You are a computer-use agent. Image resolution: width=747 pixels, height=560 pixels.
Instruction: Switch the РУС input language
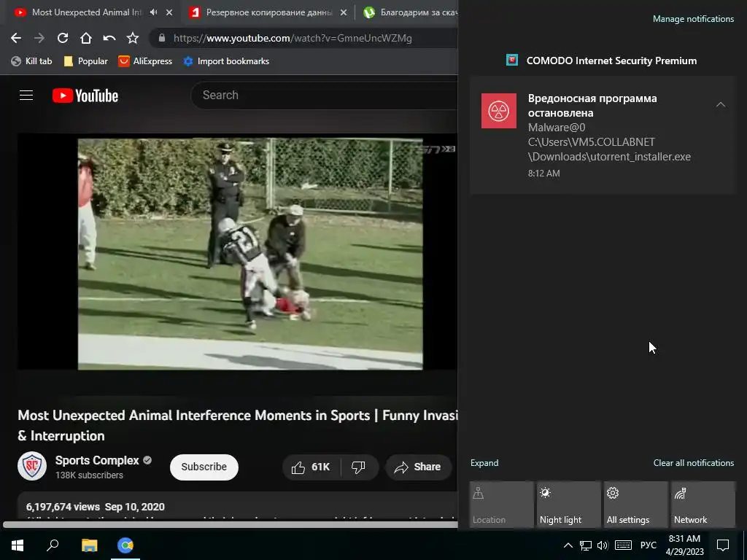pyautogui.click(x=649, y=545)
